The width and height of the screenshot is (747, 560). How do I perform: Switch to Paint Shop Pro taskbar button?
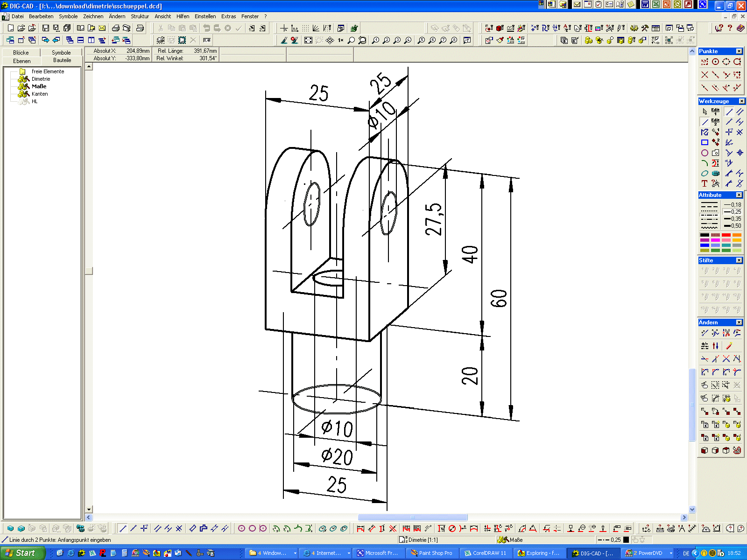(432, 553)
